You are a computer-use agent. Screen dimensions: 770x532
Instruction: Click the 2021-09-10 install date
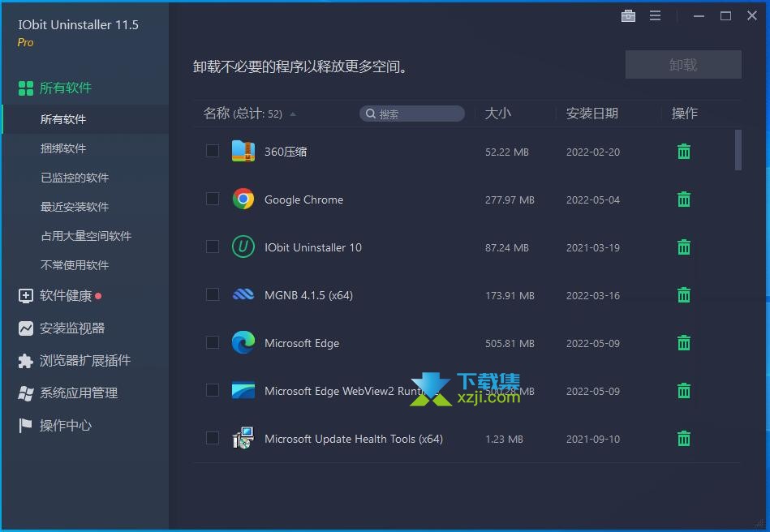[593, 440]
